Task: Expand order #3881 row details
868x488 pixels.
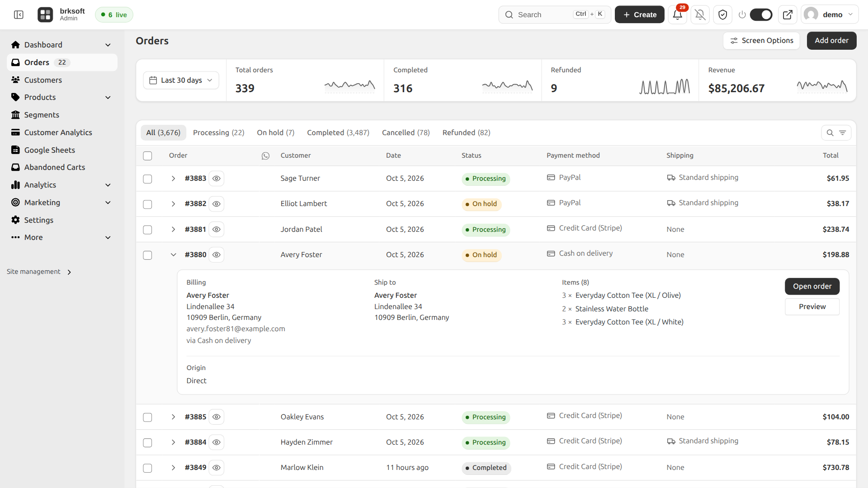Action: [x=173, y=230]
